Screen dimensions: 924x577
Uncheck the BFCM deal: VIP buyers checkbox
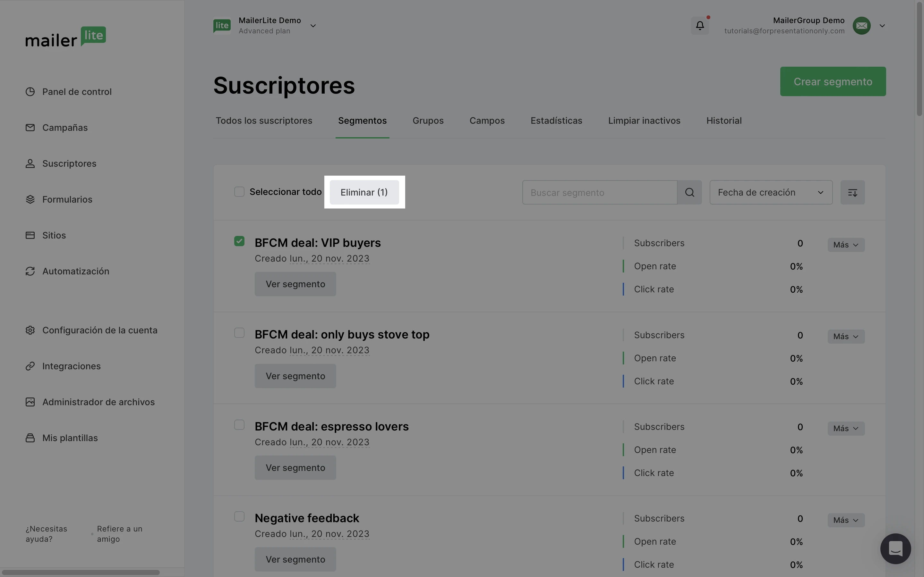click(239, 241)
